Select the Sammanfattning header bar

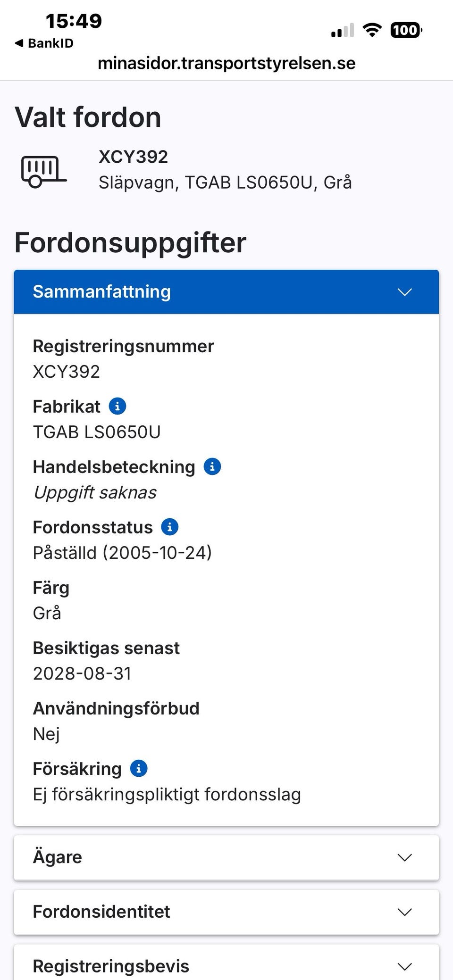tap(226, 292)
